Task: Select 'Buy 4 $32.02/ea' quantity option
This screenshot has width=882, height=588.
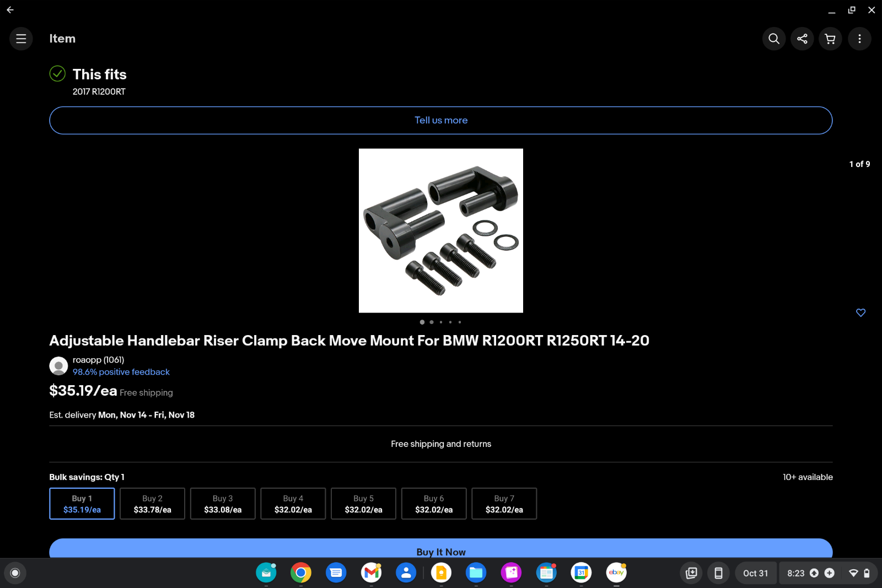Action: pyautogui.click(x=293, y=504)
